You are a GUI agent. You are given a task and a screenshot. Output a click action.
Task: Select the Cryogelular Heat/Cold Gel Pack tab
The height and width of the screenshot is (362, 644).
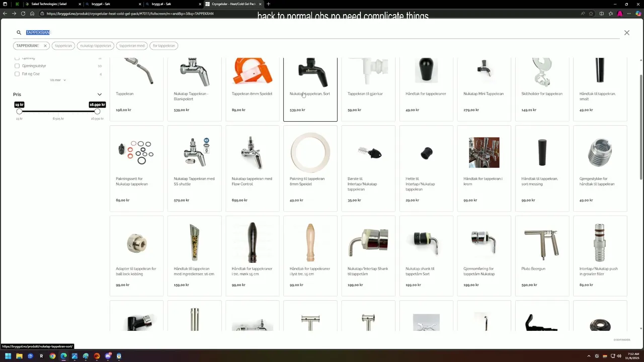(x=233, y=4)
